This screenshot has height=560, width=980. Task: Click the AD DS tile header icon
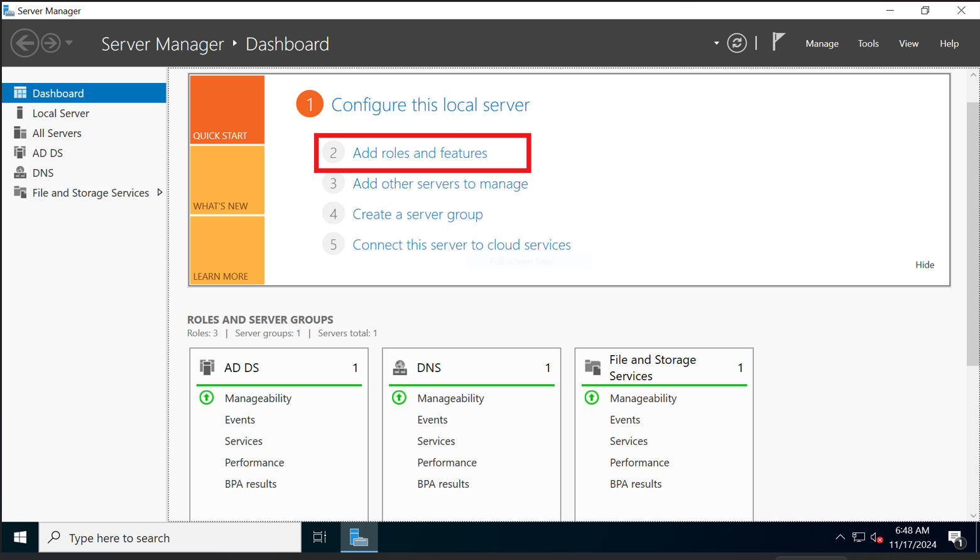coord(207,367)
